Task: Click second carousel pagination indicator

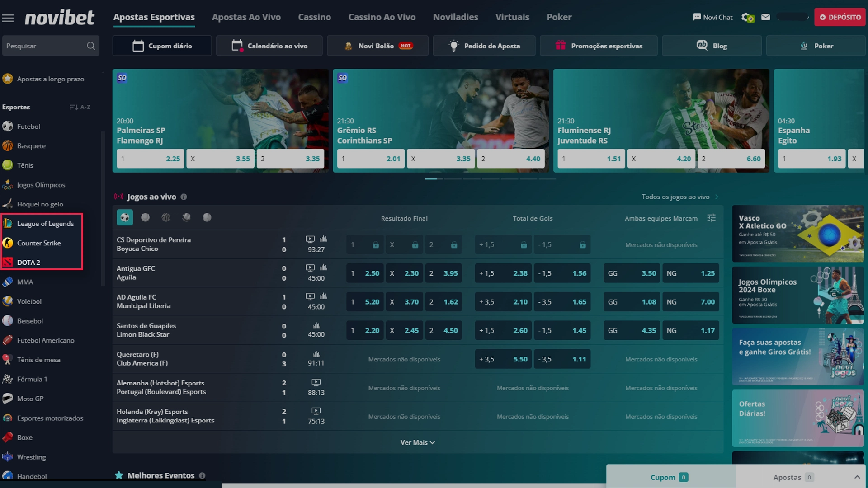Action: point(453,179)
